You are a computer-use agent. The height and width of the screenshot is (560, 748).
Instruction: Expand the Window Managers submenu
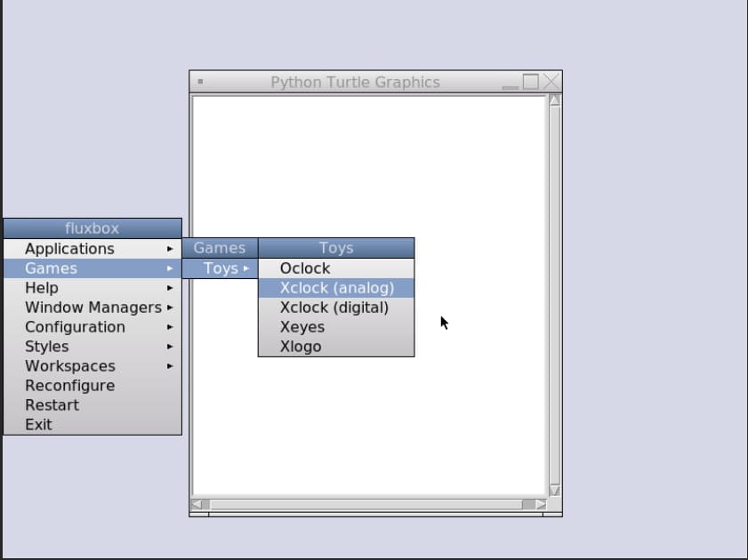92,308
